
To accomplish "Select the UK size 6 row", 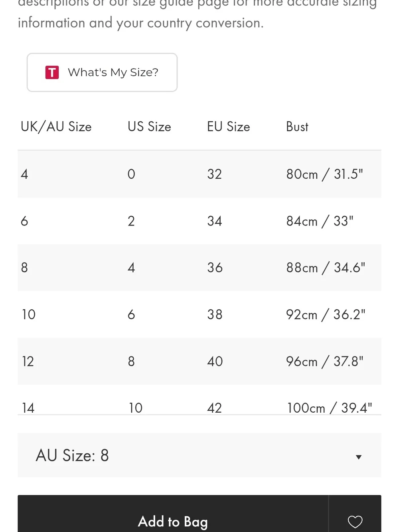I will coord(199,221).
